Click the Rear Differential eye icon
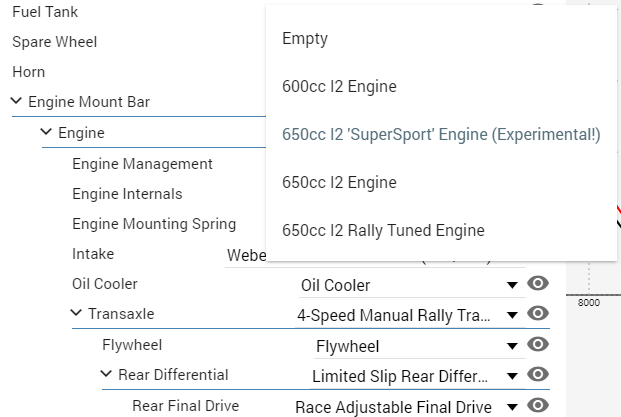 coord(538,375)
